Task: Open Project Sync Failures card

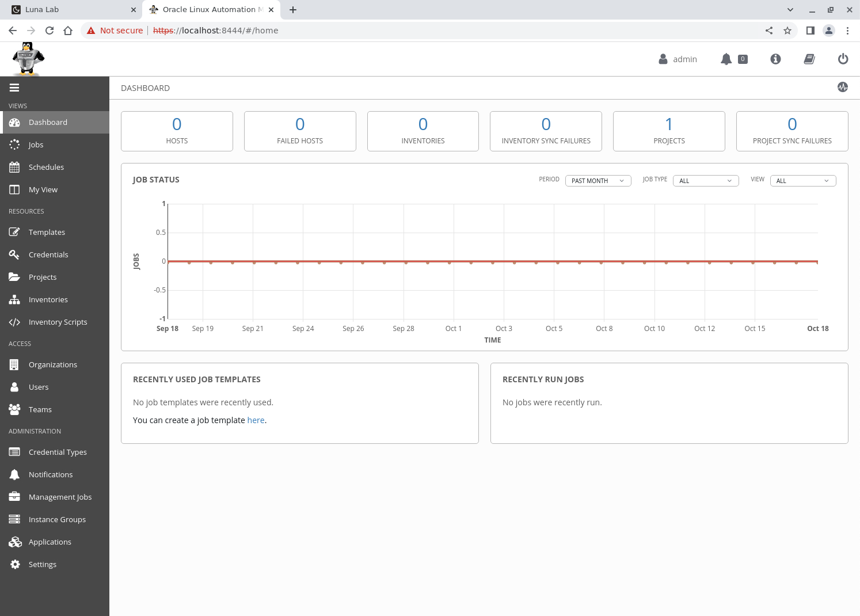Action: point(792,131)
